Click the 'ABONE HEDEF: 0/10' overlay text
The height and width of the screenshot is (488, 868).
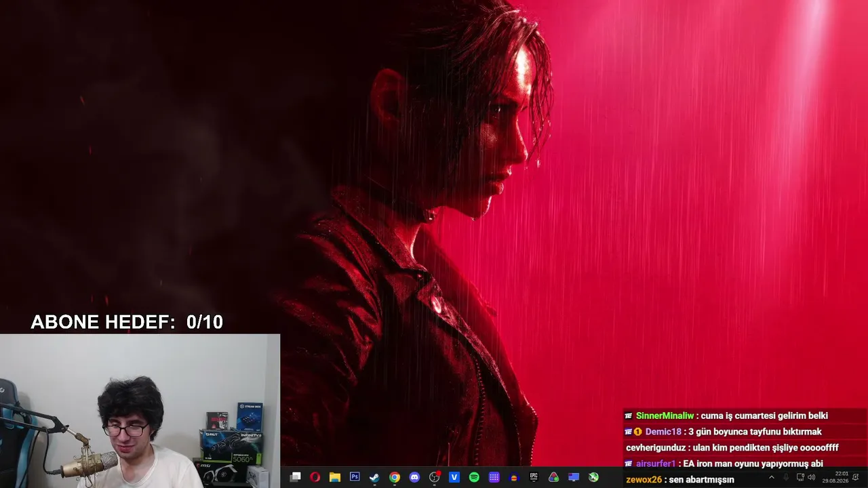tap(127, 323)
